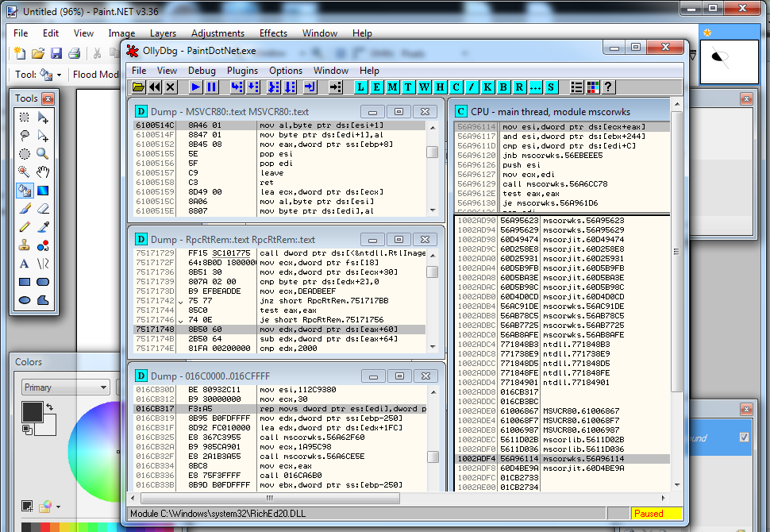Click OllyDbg Run program play button
Image resolution: width=770 pixels, height=532 pixels.
194,87
